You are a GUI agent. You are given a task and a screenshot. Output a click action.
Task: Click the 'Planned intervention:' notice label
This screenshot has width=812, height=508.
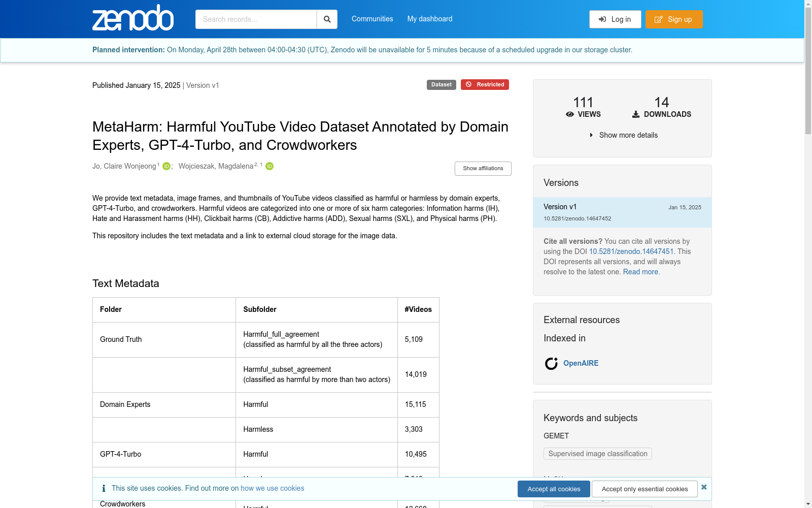point(128,50)
